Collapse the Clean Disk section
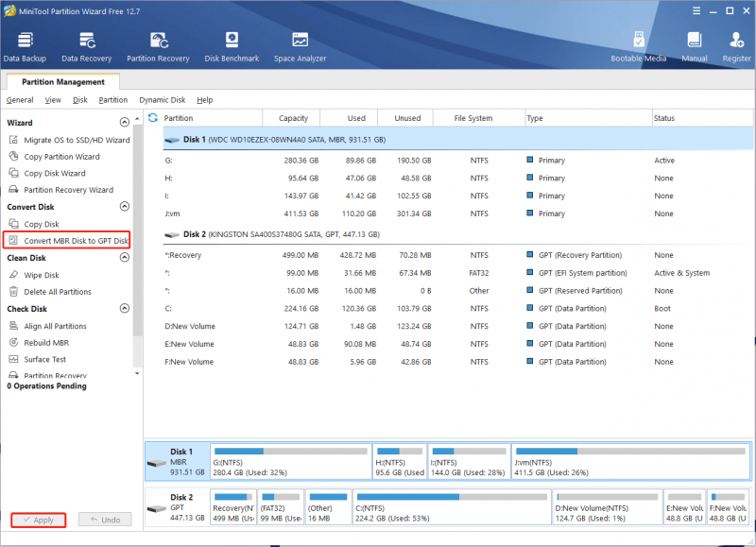 click(125, 257)
